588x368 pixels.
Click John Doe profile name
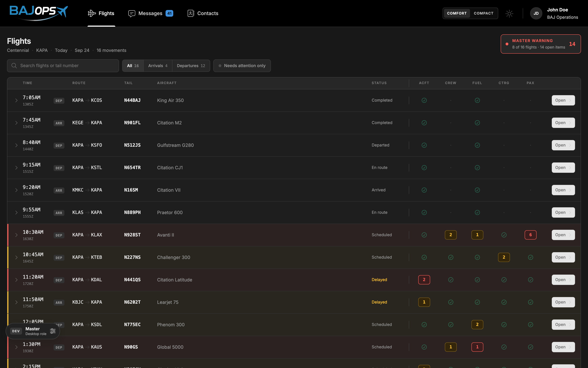[x=557, y=10]
